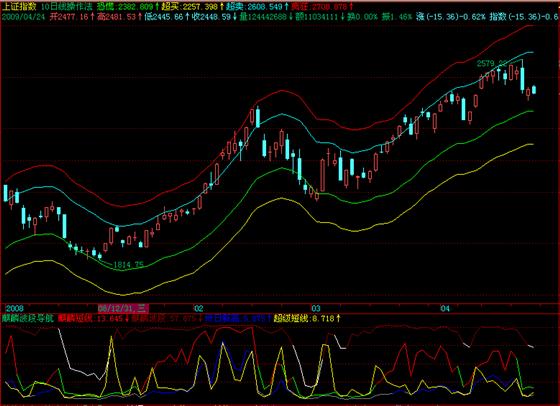
Task: Click the 麒麟波段导航 sub-indicator title
Action: coord(28,318)
